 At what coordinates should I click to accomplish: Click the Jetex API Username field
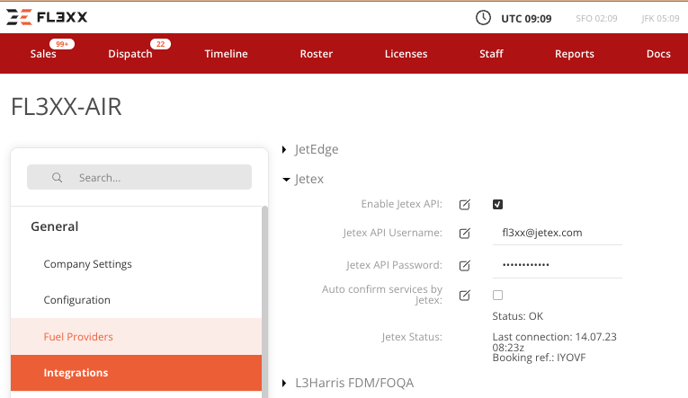click(557, 233)
